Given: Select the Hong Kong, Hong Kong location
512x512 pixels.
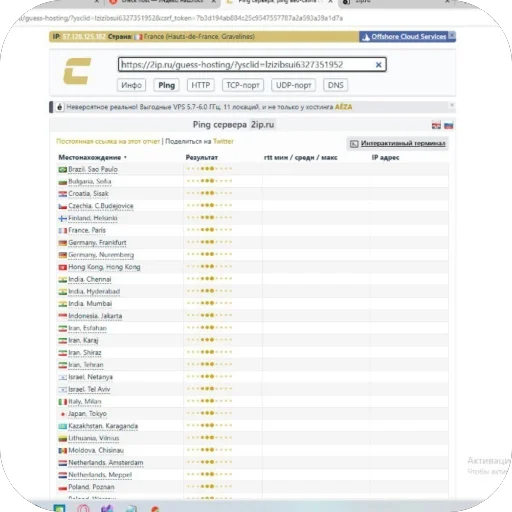Looking at the screenshot, I should 104,267.
